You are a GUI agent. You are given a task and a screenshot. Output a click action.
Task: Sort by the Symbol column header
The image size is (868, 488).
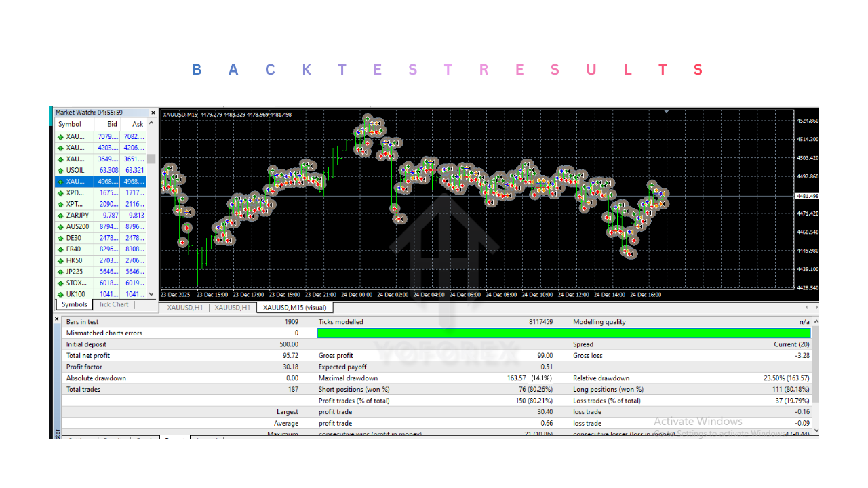pos(70,124)
